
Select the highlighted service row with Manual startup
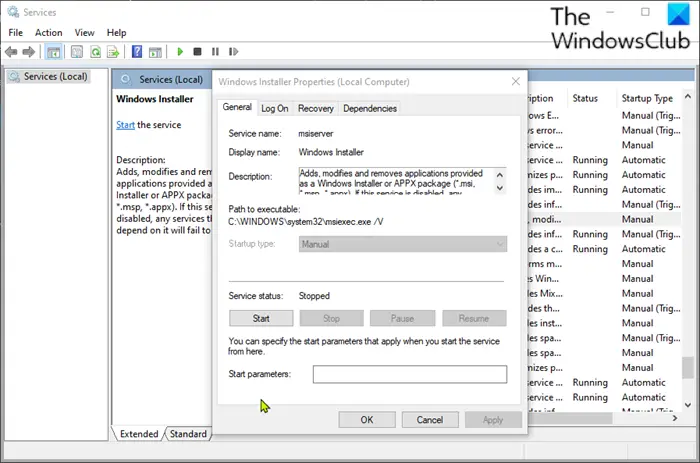tap(604, 219)
